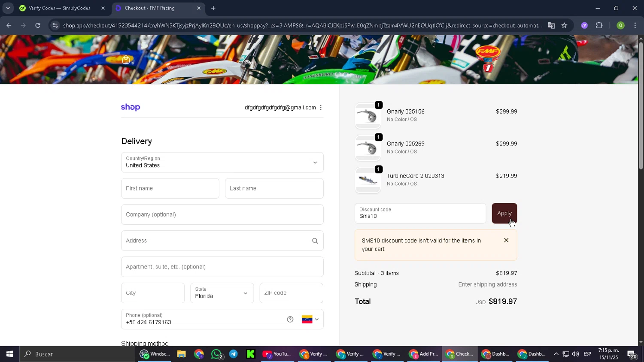Click the TurbineCore 2 020313 product thumbnail
Screen dimensions: 644x362
[368, 180]
